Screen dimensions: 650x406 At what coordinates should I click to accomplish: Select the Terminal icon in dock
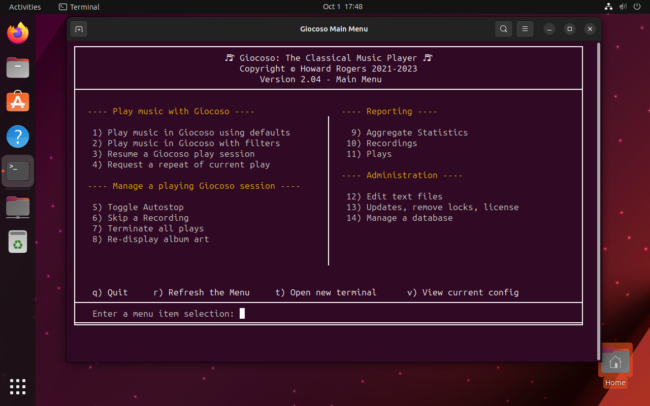17,171
